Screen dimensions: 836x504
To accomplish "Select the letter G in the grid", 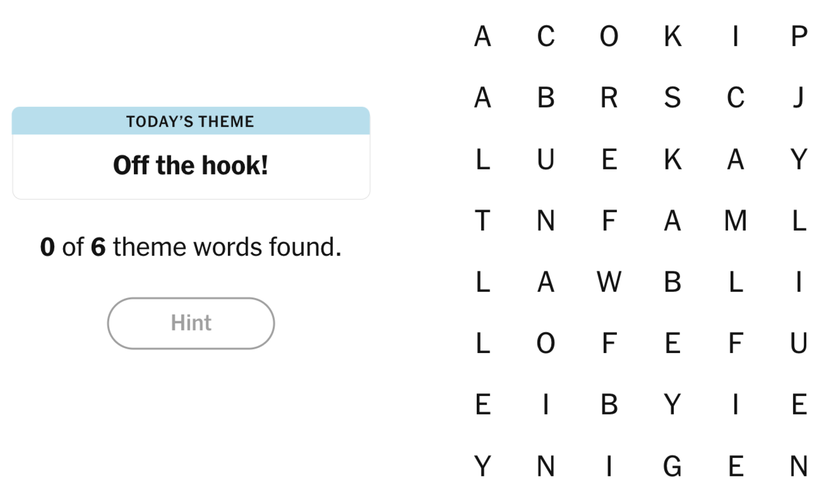I will (x=672, y=466).
